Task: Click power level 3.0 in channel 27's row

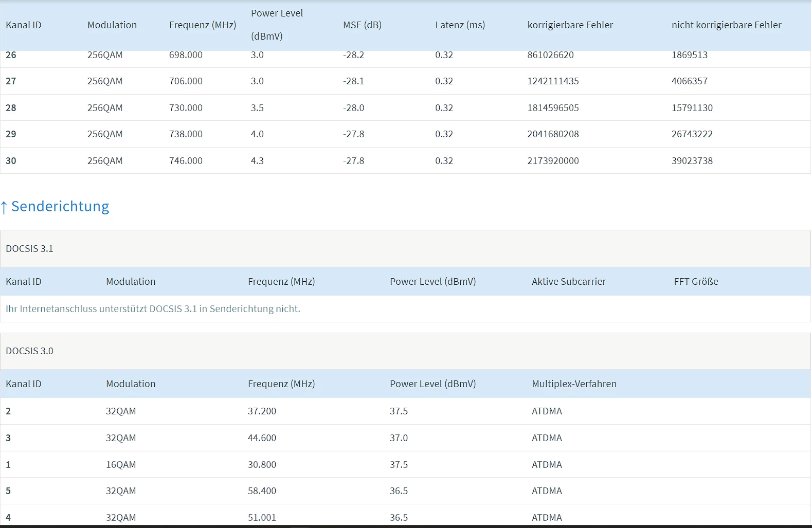Action: pyautogui.click(x=257, y=81)
